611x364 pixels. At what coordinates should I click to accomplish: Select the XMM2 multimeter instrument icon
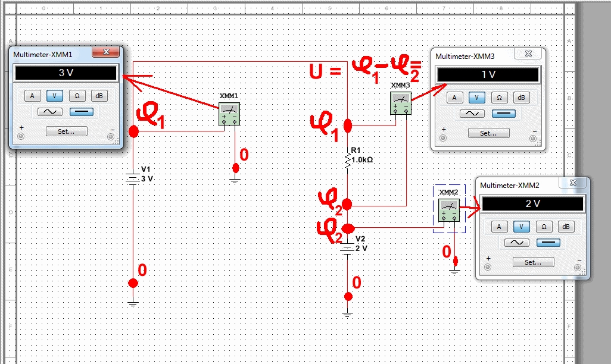[x=448, y=211]
